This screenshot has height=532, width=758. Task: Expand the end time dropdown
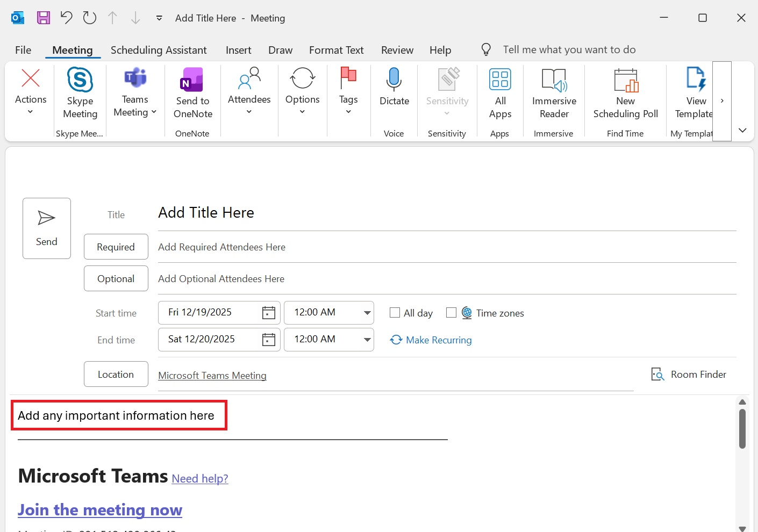(x=367, y=340)
